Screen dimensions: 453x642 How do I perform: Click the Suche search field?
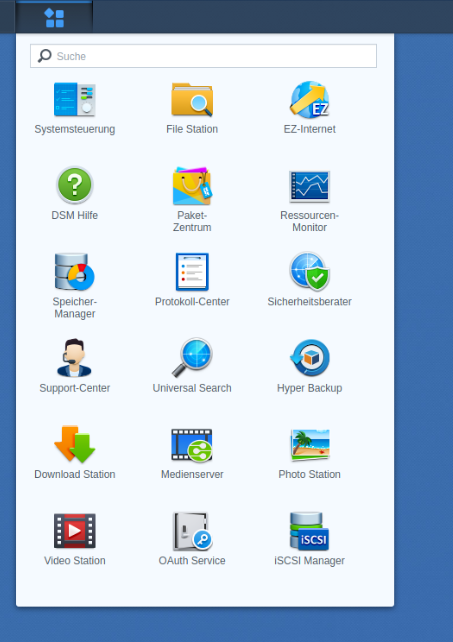click(x=203, y=56)
